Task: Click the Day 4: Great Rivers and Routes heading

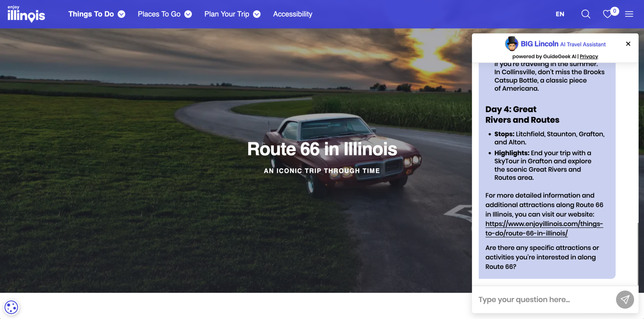Action: tap(522, 115)
